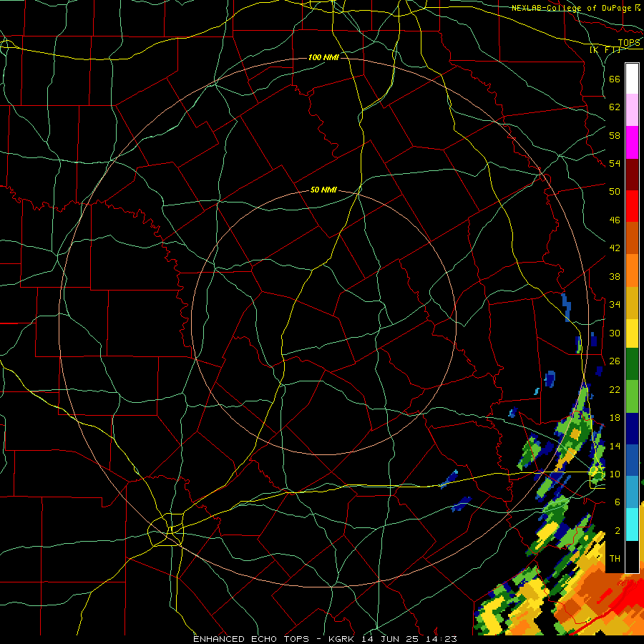The height and width of the screenshot is (644, 644).
Task: Click the 10 legend value
Action: (x=615, y=474)
